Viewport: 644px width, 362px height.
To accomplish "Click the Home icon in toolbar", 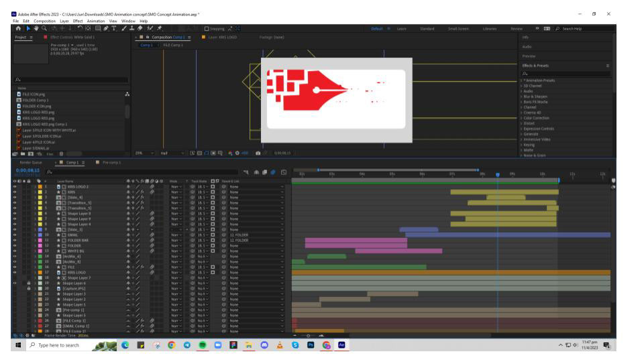I will 18,28.
